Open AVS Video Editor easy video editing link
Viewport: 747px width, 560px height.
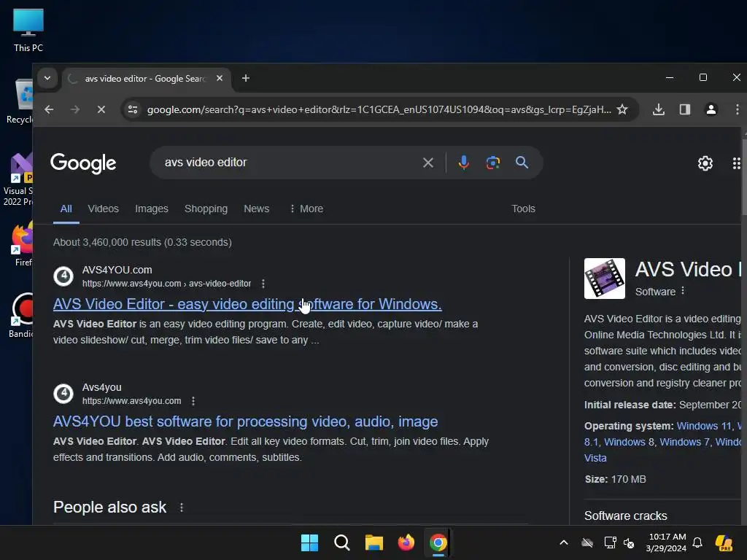click(x=247, y=304)
